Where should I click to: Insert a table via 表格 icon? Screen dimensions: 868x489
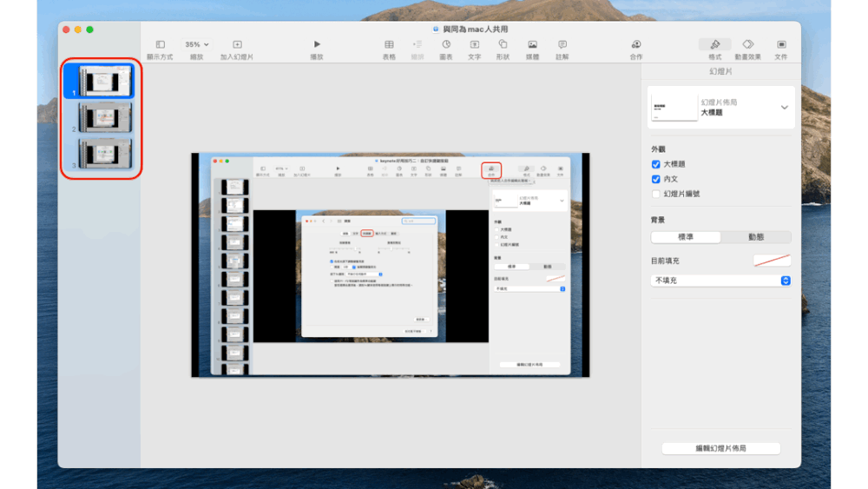(389, 44)
